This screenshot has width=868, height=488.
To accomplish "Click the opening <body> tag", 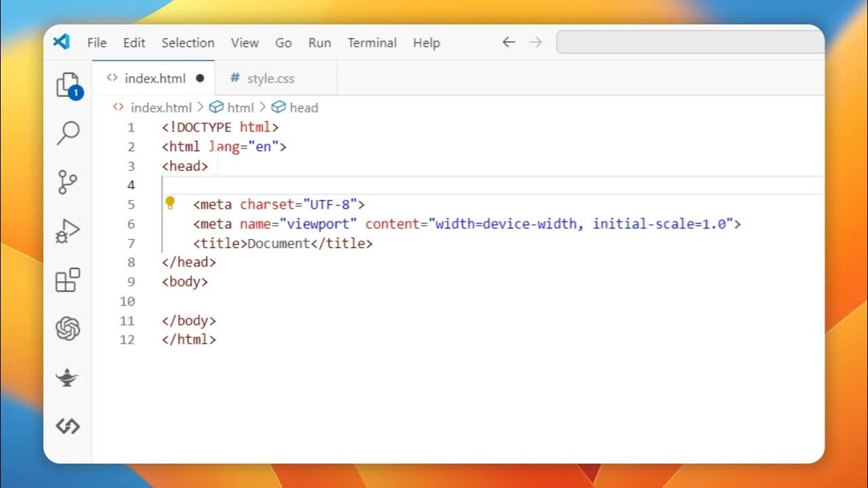I will pyautogui.click(x=185, y=281).
